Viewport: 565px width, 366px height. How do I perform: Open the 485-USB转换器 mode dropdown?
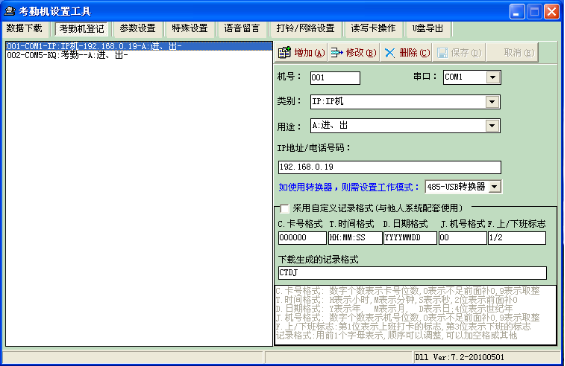(x=494, y=187)
